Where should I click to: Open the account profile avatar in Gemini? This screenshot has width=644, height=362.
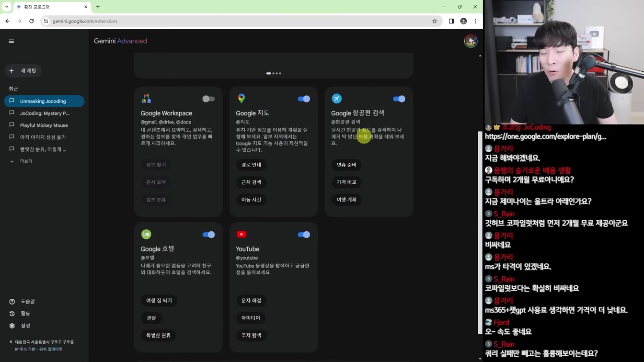click(x=471, y=41)
